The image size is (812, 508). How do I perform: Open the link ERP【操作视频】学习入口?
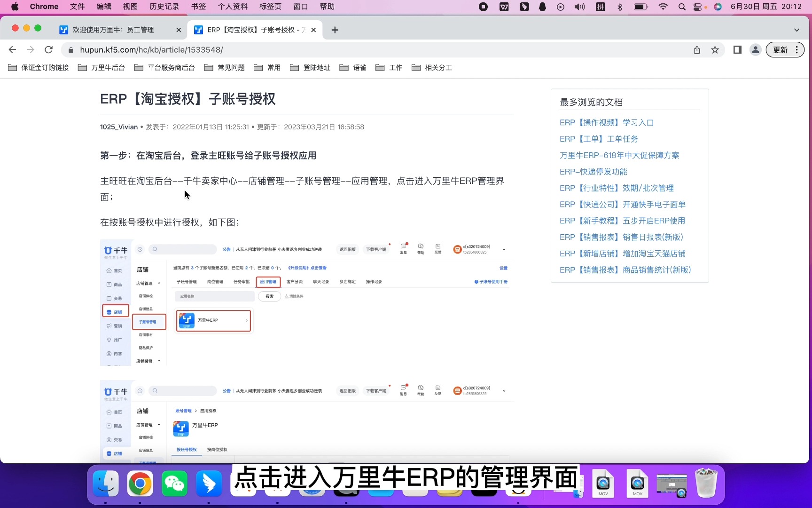(x=607, y=123)
